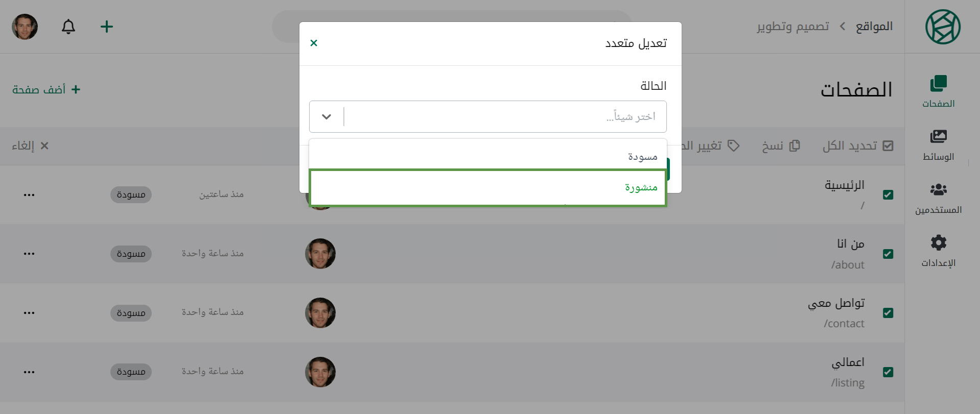
Task: Open the notifications bell
Action: click(x=68, y=27)
